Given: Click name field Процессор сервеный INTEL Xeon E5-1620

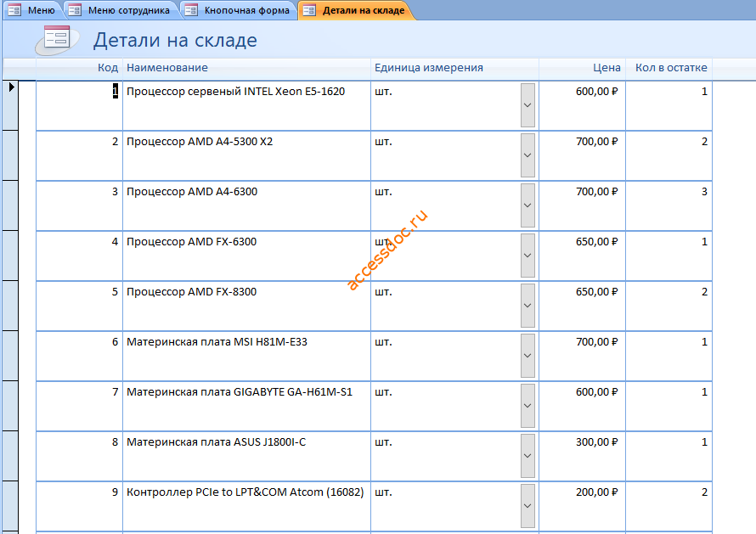Looking at the screenshot, I should pyautogui.click(x=247, y=105).
